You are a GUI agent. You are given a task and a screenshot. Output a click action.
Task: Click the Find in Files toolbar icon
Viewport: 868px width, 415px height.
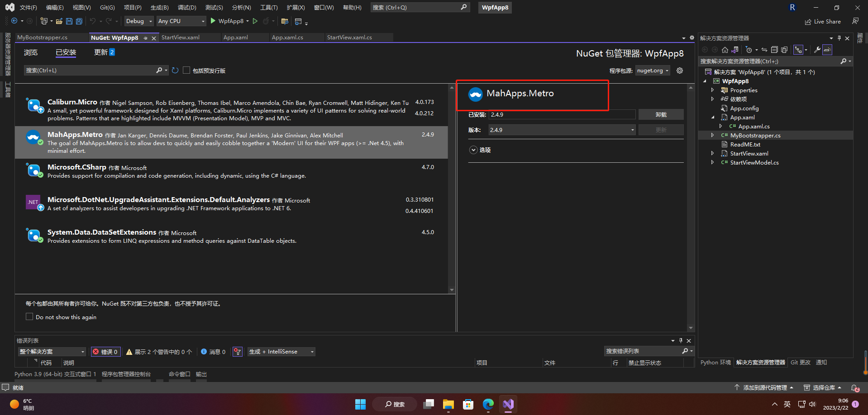point(285,21)
